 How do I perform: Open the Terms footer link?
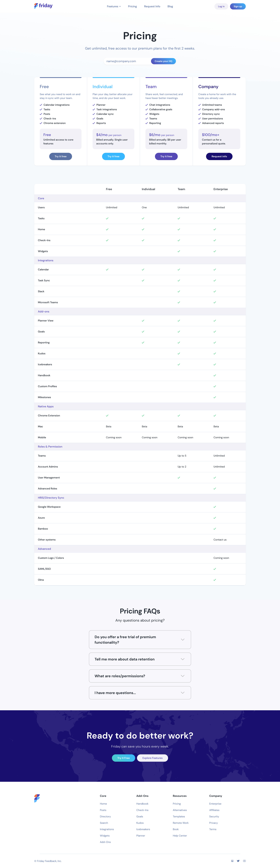(213, 829)
